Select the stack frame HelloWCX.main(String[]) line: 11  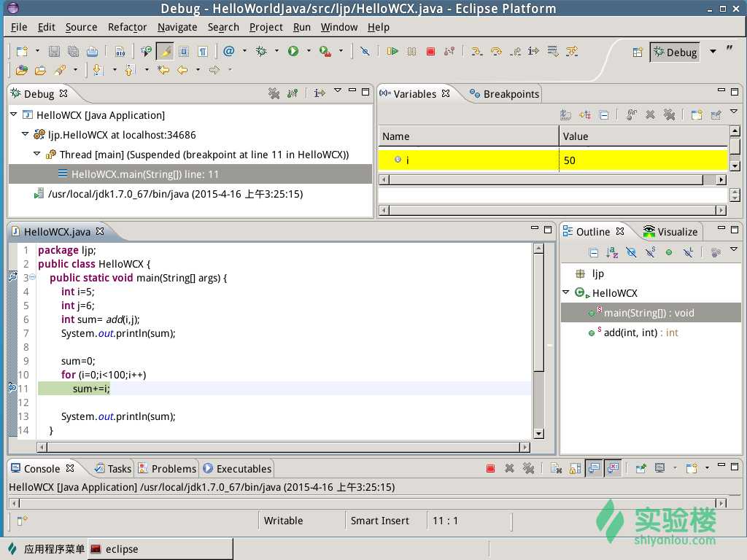190,174
